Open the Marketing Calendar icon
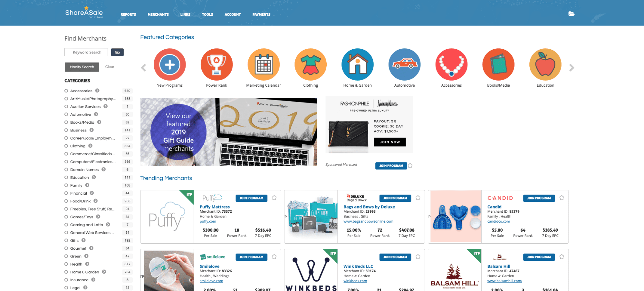Viewport: 644px width, 291px height. [264, 64]
